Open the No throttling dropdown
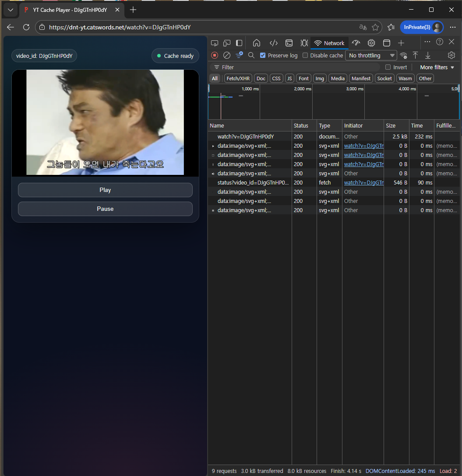 coord(371,56)
